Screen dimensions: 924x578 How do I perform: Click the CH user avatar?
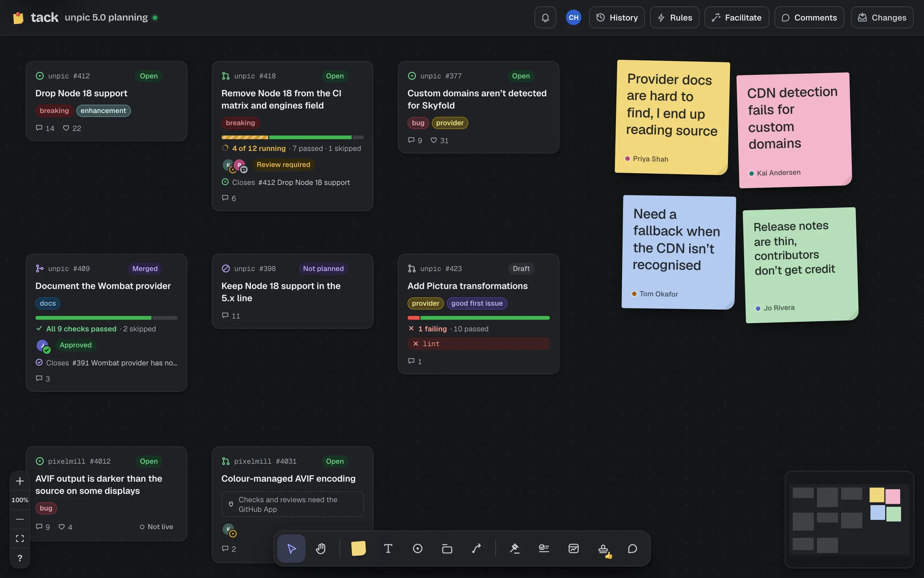coord(573,17)
